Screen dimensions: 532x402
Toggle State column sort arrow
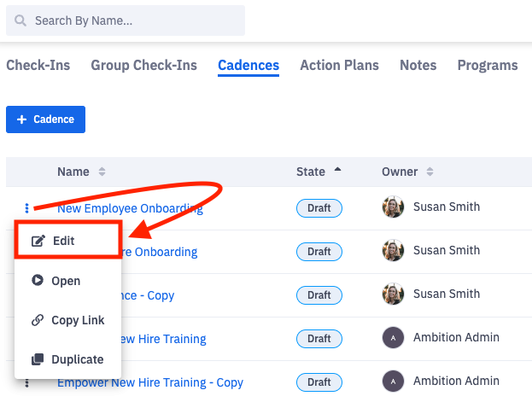[x=338, y=171]
